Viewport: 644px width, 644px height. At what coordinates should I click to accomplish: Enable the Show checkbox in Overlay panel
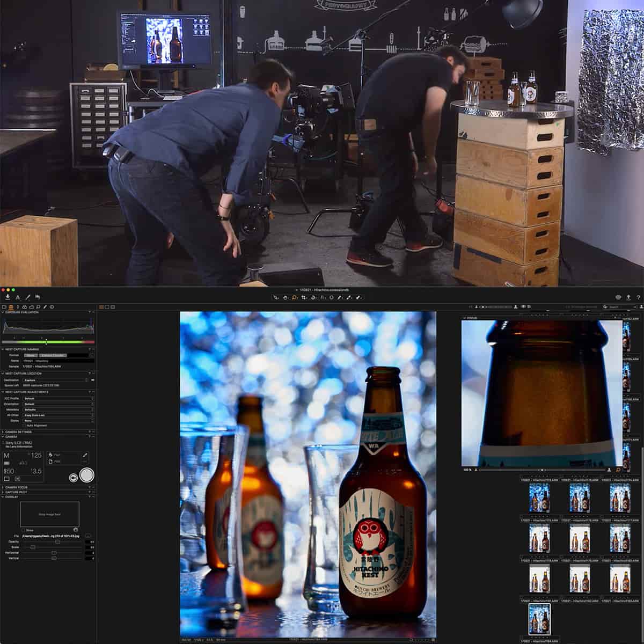[24, 530]
